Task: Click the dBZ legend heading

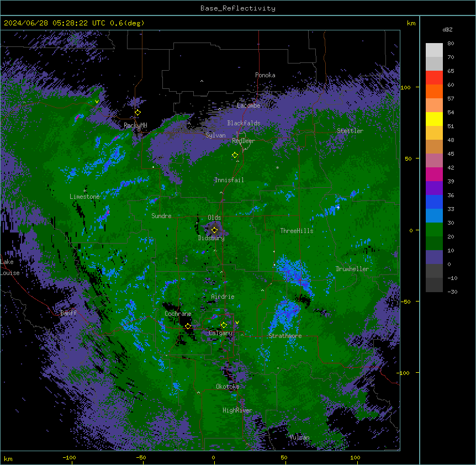Action: coord(447,29)
